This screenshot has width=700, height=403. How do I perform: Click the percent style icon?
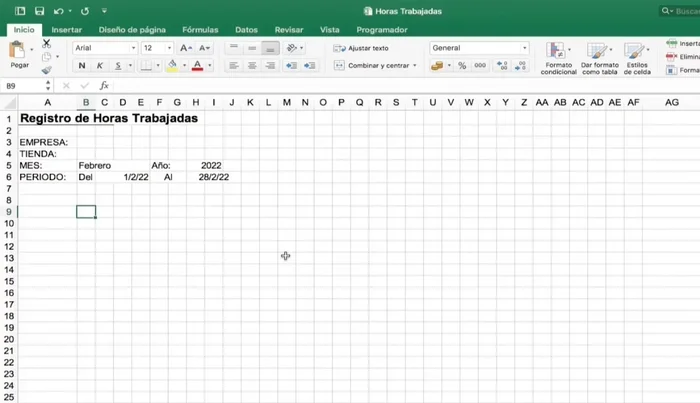pyautogui.click(x=461, y=66)
